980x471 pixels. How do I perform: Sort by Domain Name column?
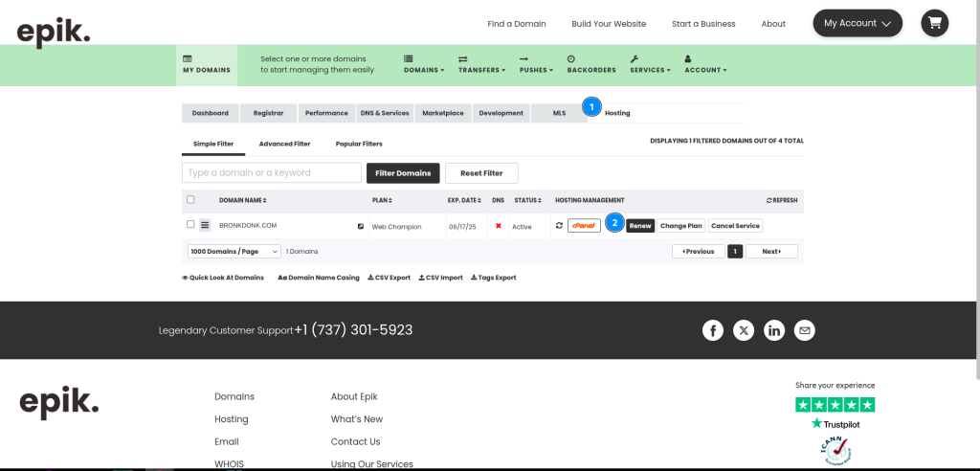point(242,201)
